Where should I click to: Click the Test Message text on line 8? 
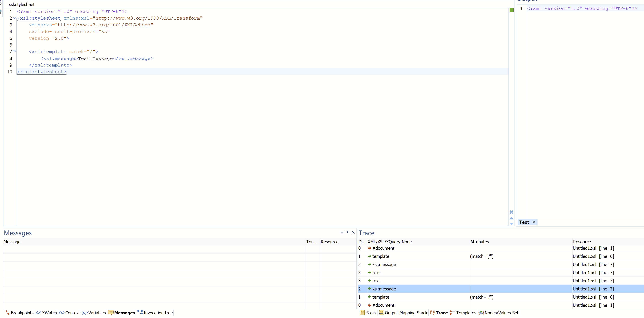[x=95, y=58]
